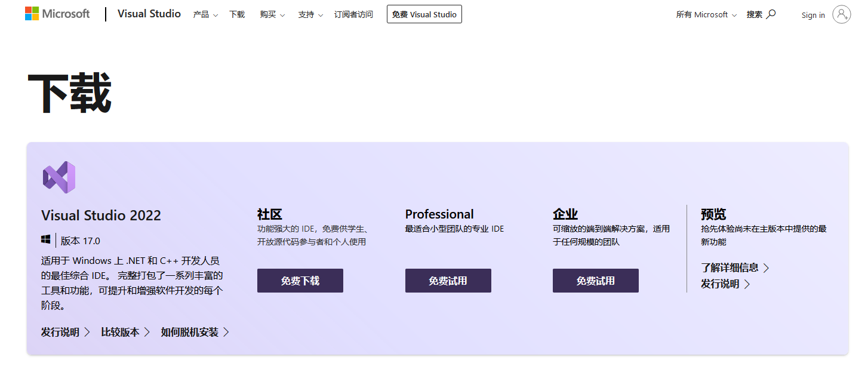Download the 社区 edition with 免费下载
Image resolution: width=868 pixels, height=366 pixels.
click(300, 281)
